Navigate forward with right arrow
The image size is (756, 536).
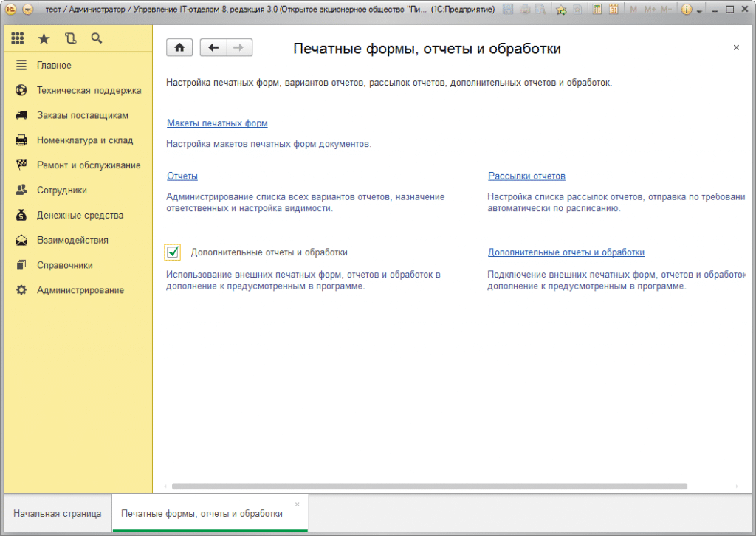(238, 47)
